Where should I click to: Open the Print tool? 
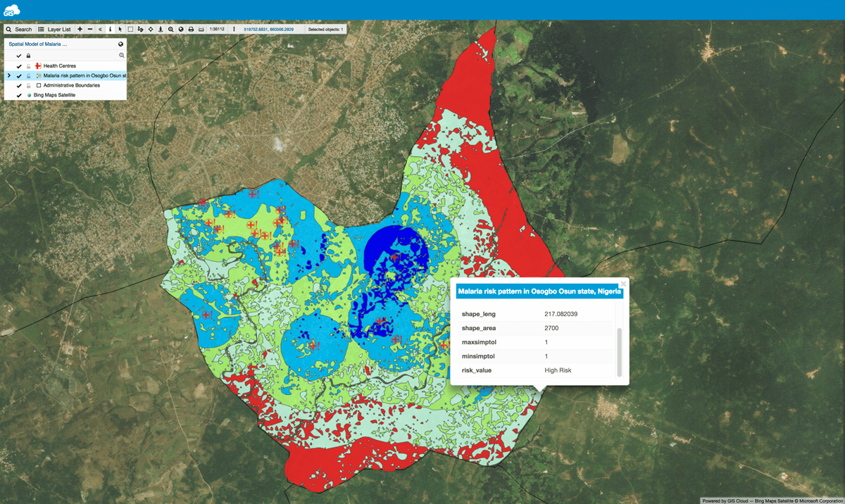pyautogui.click(x=190, y=29)
